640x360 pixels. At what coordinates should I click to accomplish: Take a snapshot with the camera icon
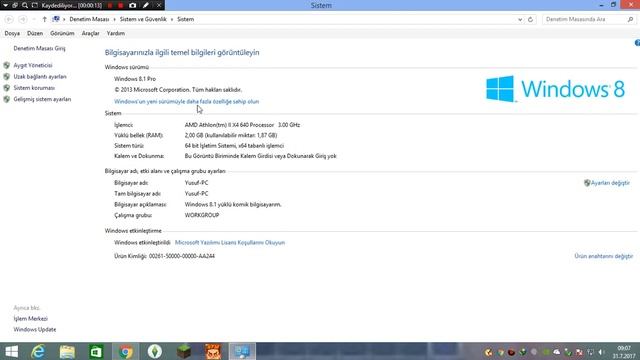pos(133,5)
